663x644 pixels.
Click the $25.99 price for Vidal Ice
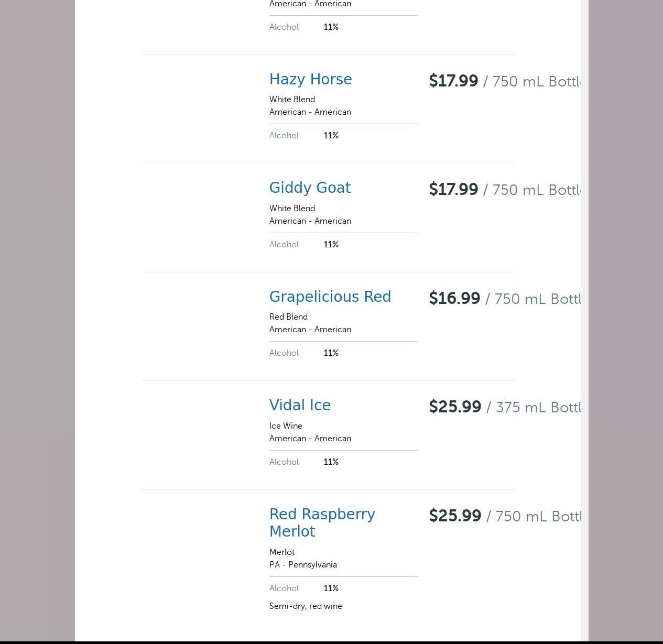455,407
